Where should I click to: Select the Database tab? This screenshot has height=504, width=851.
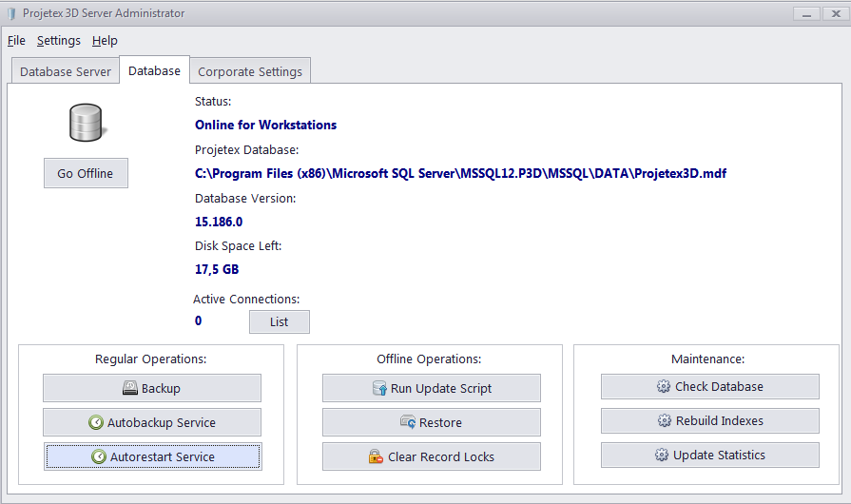(x=154, y=70)
